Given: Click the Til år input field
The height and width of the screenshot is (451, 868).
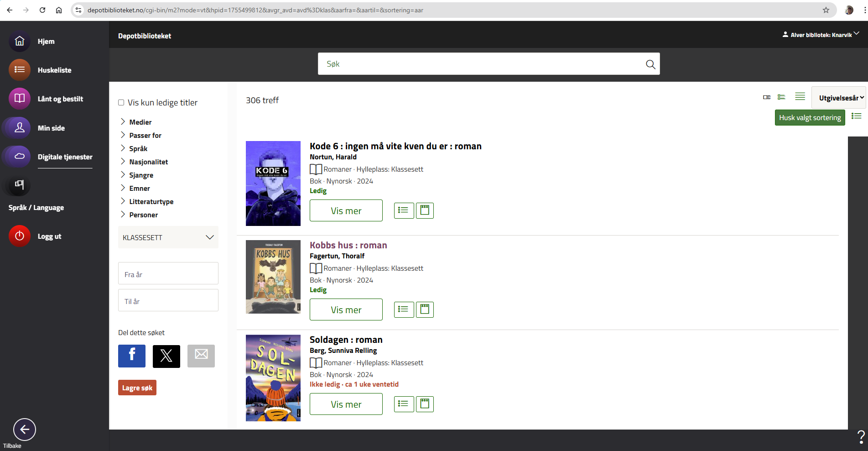Looking at the screenshot, I should [168, 300].
